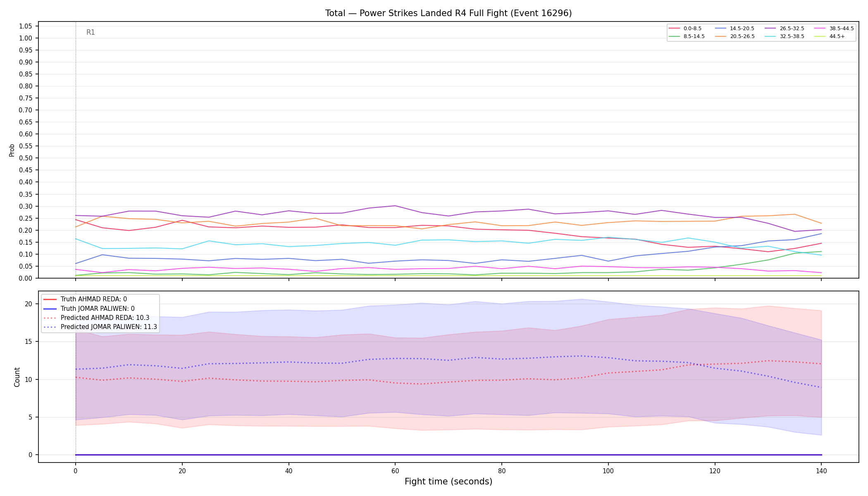Click the Count y-axis label
This screenshot has width=868, height=496.
[17, 377]
